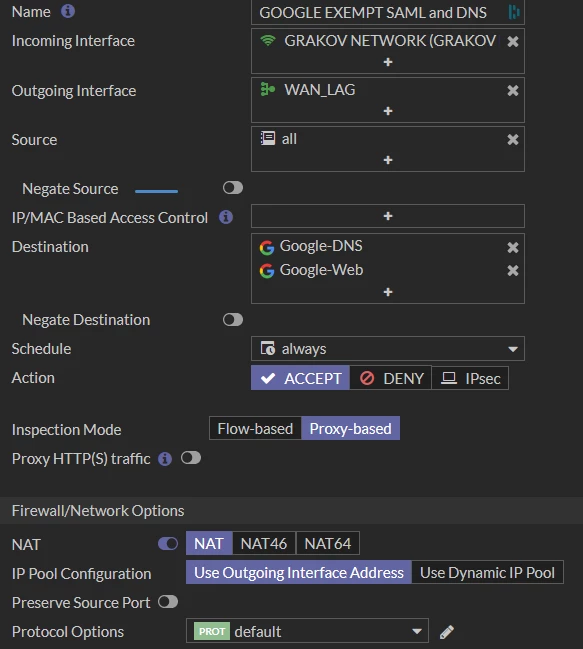
Task: Click the wifi icon of GRAKOV NETWORK
Action: 268,40
